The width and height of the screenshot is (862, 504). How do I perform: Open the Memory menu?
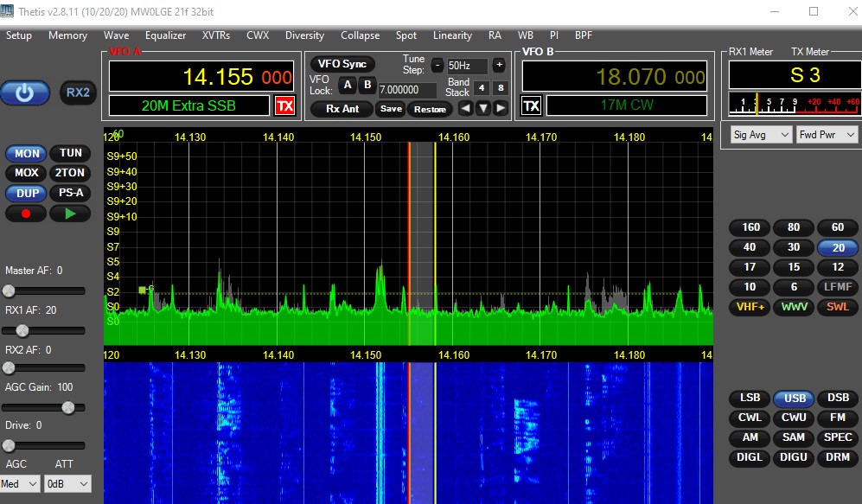[67, 35]
